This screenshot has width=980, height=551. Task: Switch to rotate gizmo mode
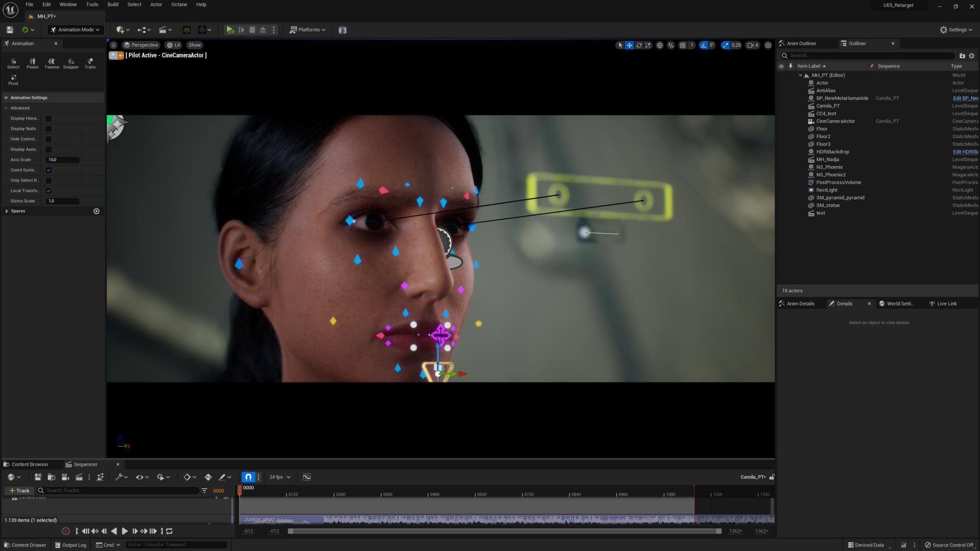639,45
